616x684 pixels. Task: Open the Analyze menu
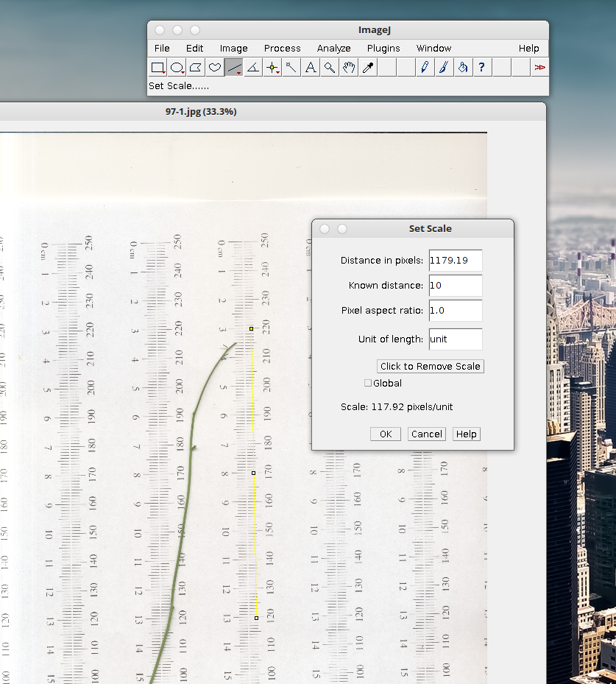[x=333, y=48]
